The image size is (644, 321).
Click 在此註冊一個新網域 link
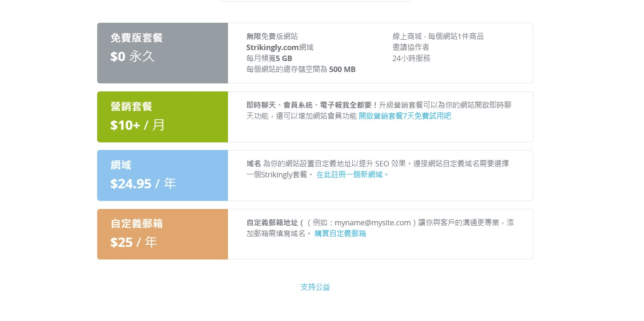point(350,174)
